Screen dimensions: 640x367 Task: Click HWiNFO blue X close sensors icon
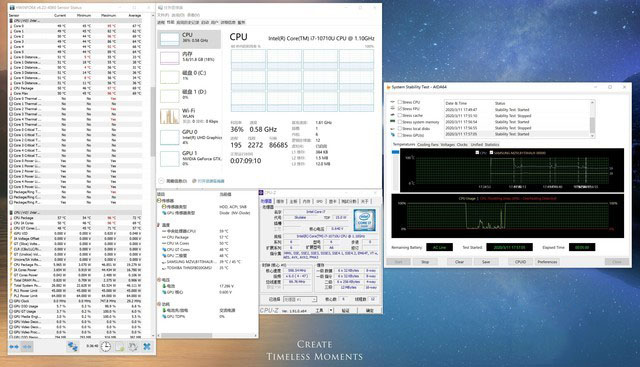pos(147,347)
